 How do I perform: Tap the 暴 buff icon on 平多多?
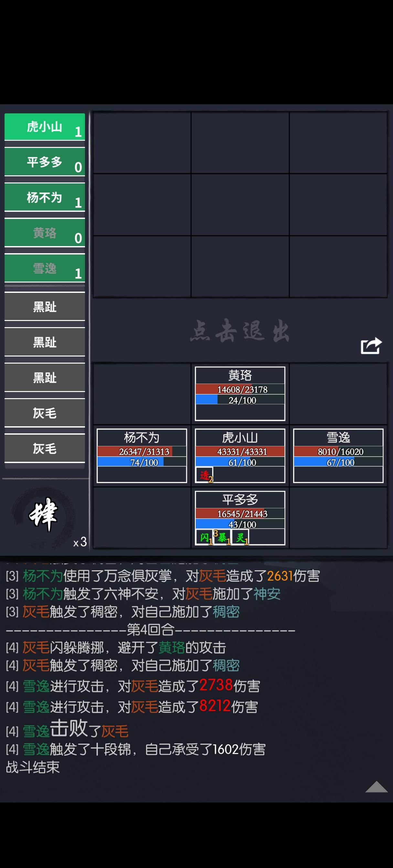(222, 537)
